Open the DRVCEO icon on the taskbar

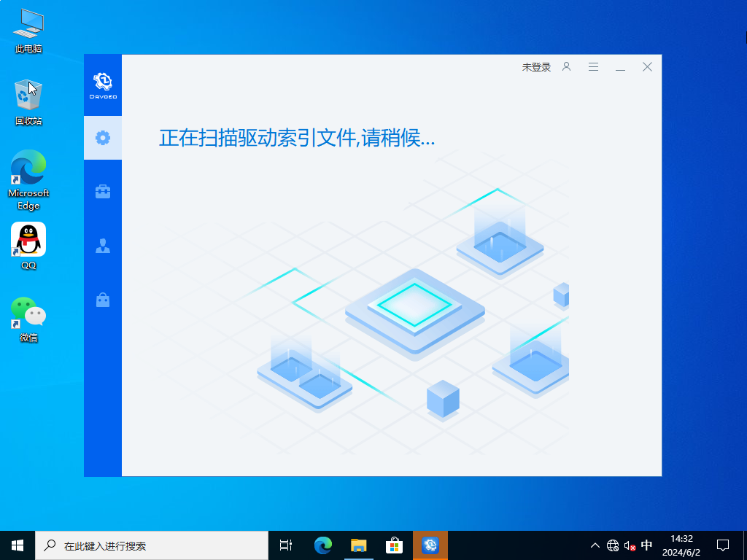coord(430,545)
